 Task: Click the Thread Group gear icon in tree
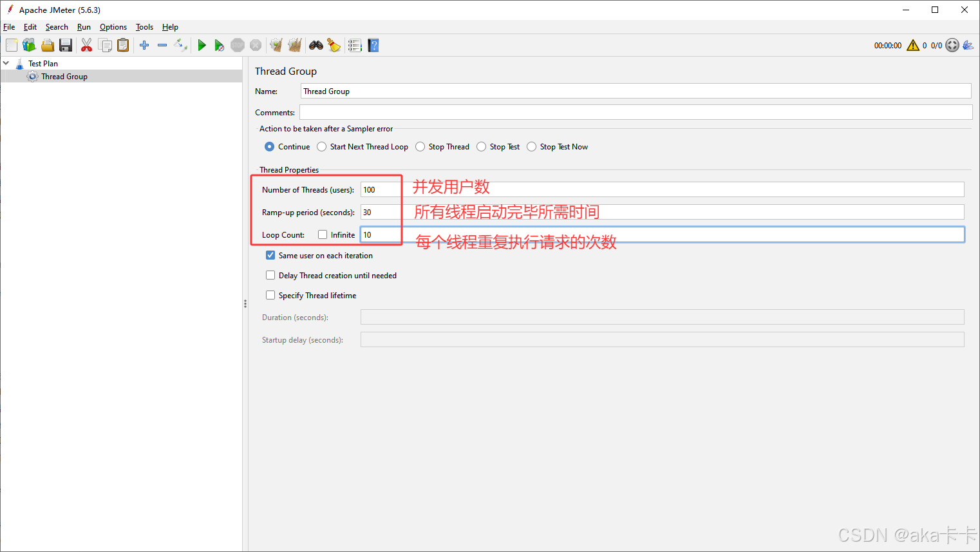click(33, 77)
